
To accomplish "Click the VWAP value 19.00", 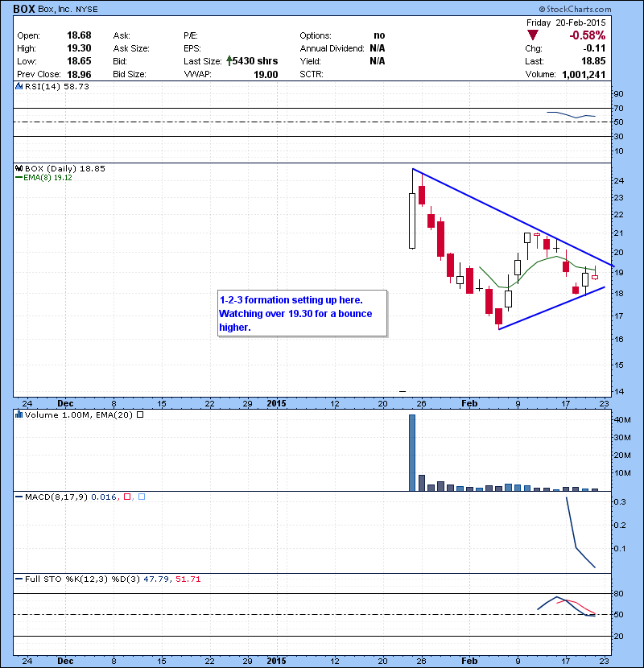I will (266, 75).
